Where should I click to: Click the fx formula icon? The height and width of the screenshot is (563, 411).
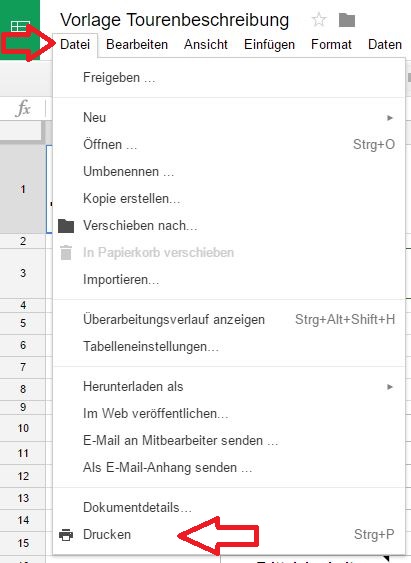23,108
